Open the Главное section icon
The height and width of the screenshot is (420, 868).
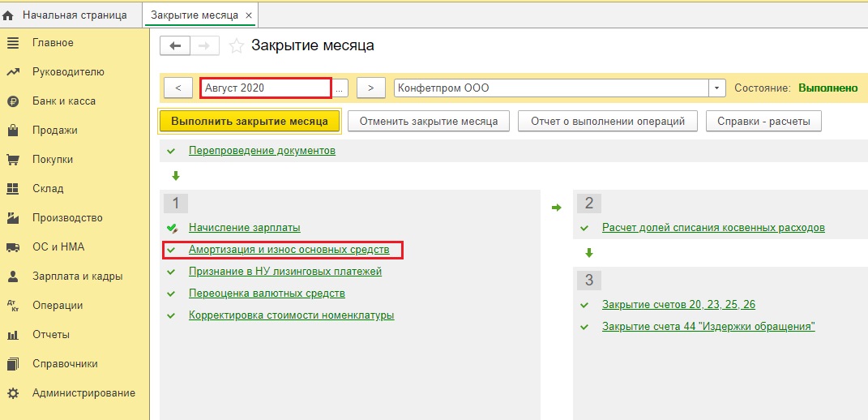[13, 43]
